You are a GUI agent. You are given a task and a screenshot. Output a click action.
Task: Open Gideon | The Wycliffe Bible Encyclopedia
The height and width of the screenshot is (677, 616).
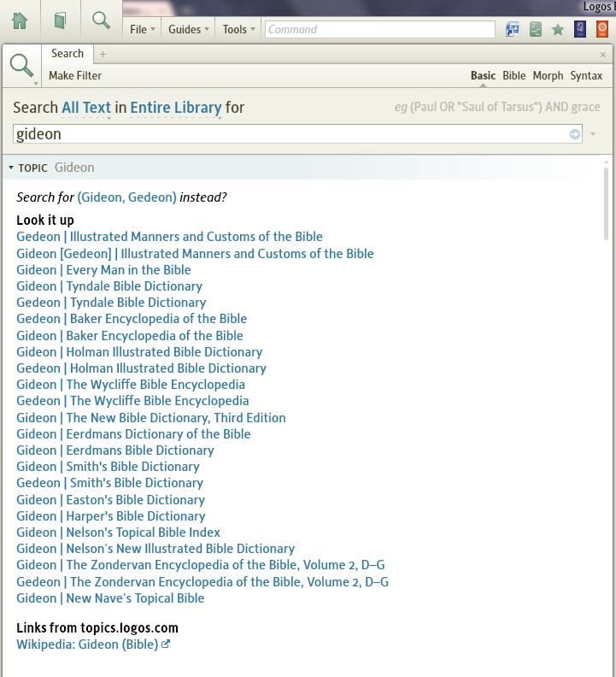tap(131, 385)
